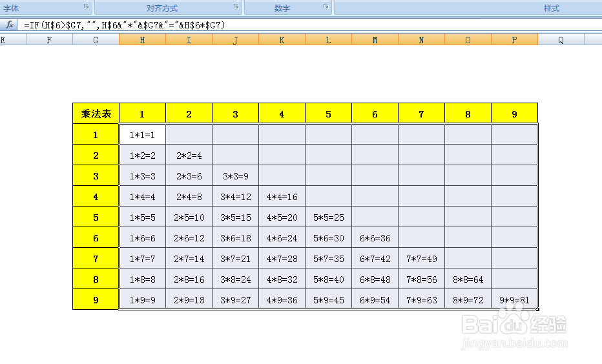Select column F header
The image size is (602, 364).
(49, 40)
